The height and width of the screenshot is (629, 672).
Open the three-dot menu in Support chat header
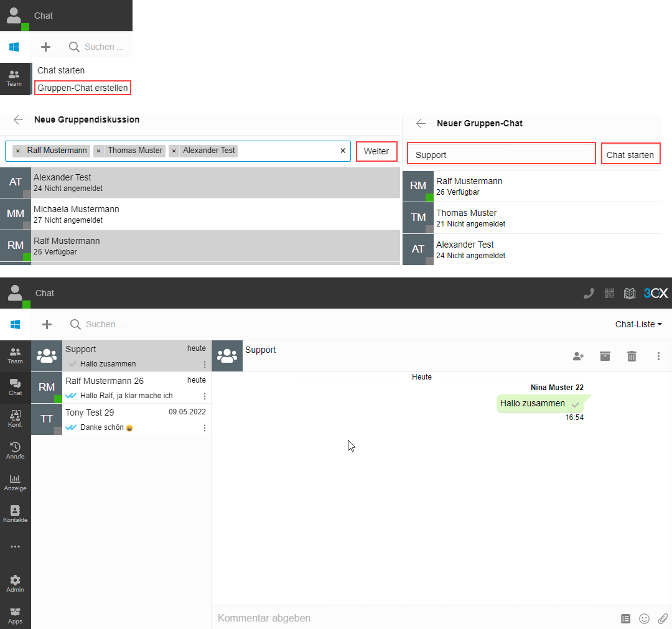click(x=658, y=356)
